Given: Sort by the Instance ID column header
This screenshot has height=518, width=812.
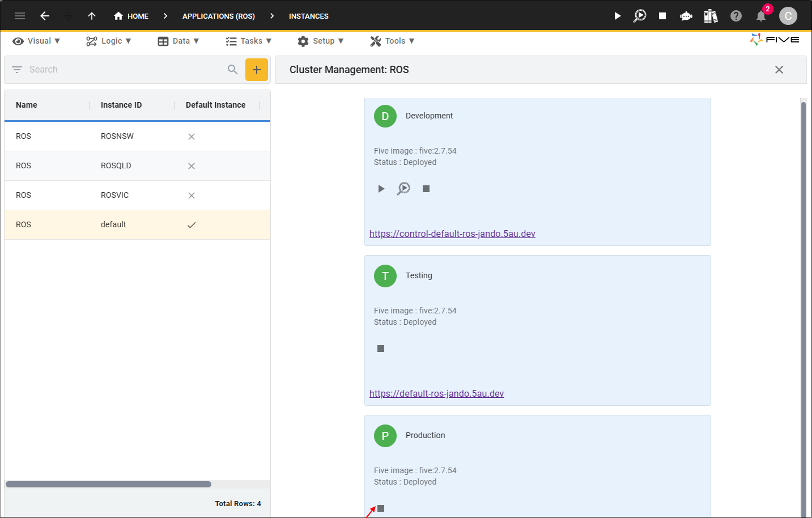Looking at the screenshot, I should [x=121, y=105].
